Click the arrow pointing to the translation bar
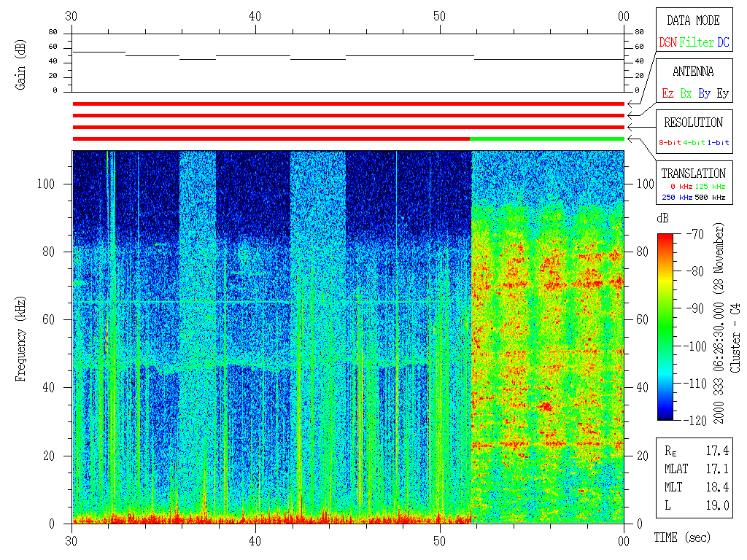 [x=632, y=139]
